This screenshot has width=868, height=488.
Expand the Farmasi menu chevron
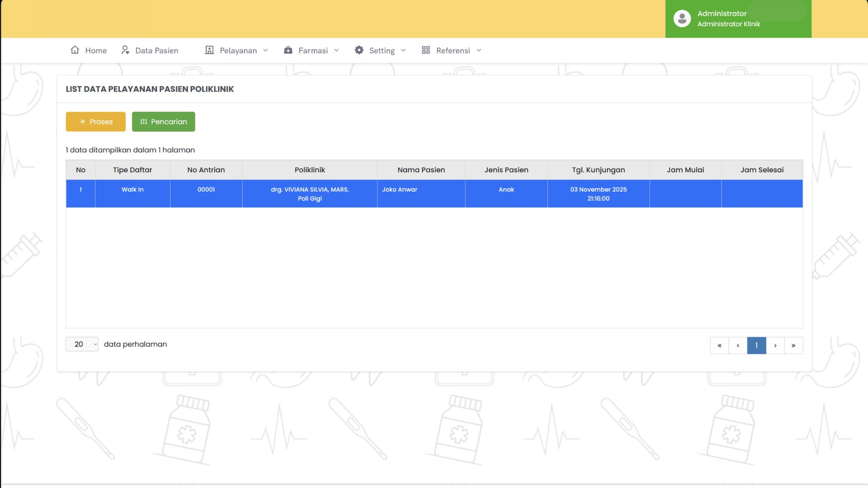[336, 50]
